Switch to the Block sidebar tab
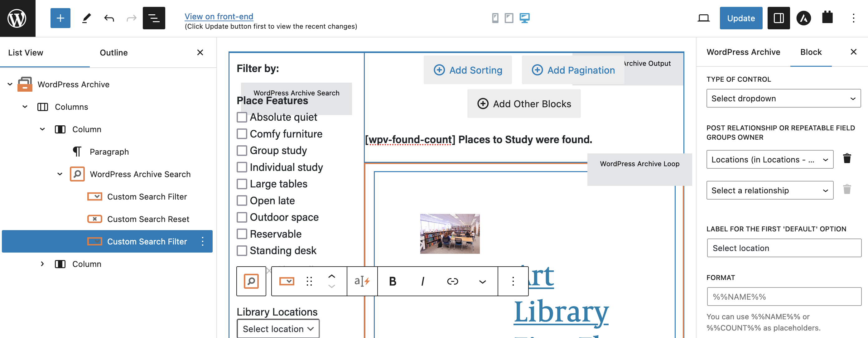 811,52
